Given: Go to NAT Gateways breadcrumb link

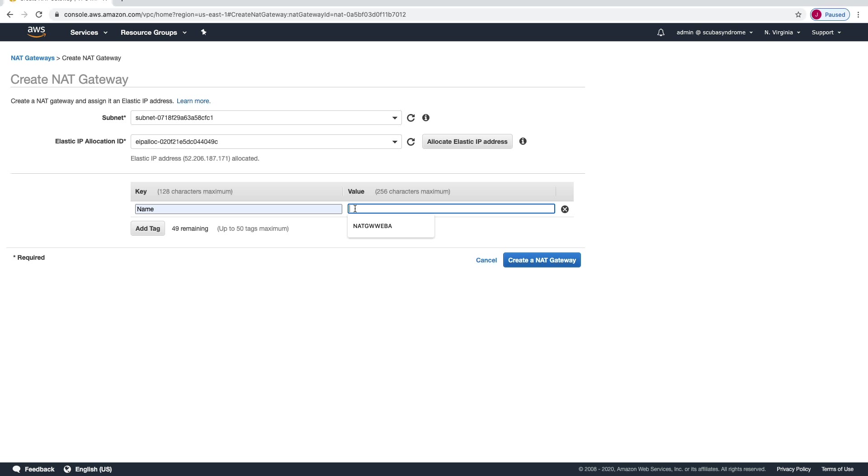Looking at the screenshot, I should (x=33, y=58).
